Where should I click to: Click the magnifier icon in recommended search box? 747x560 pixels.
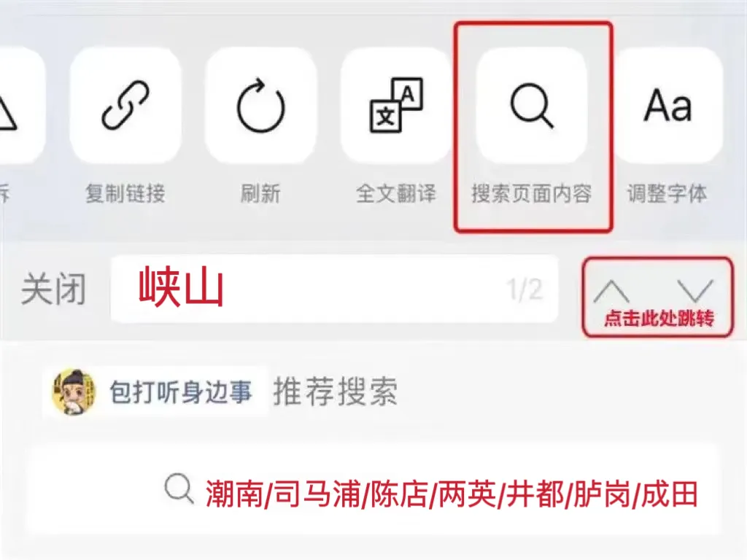pyautogui.click(x=179, y=489)
